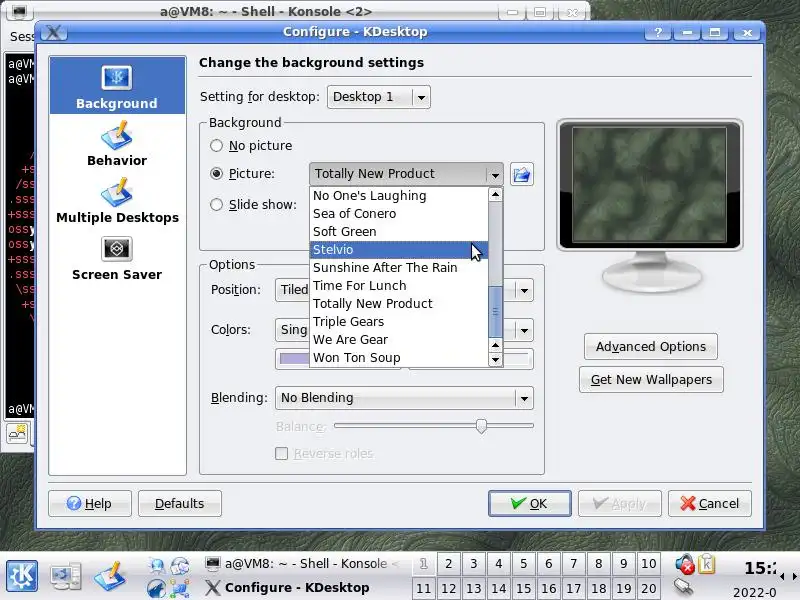Collapse the Picture combo box showing Totally New Product
Screen dimensions: 800x600
406,174
